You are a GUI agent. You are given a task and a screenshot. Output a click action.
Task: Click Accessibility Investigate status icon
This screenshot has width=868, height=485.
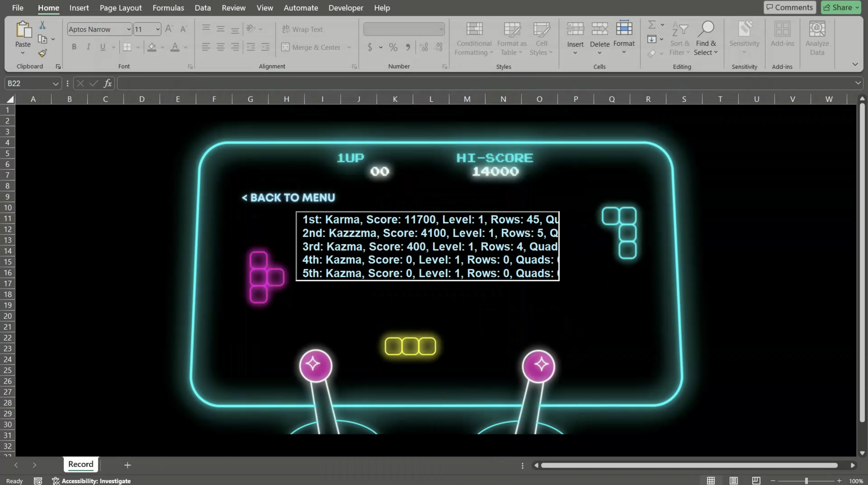click(55, 480)
